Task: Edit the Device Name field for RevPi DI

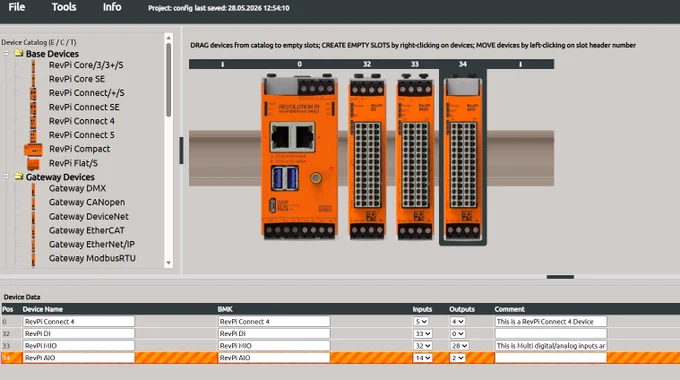Action: coord(78,334)
